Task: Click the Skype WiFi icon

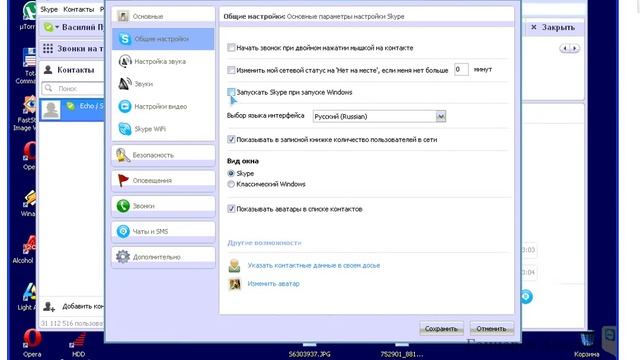Action: point(124,129)
